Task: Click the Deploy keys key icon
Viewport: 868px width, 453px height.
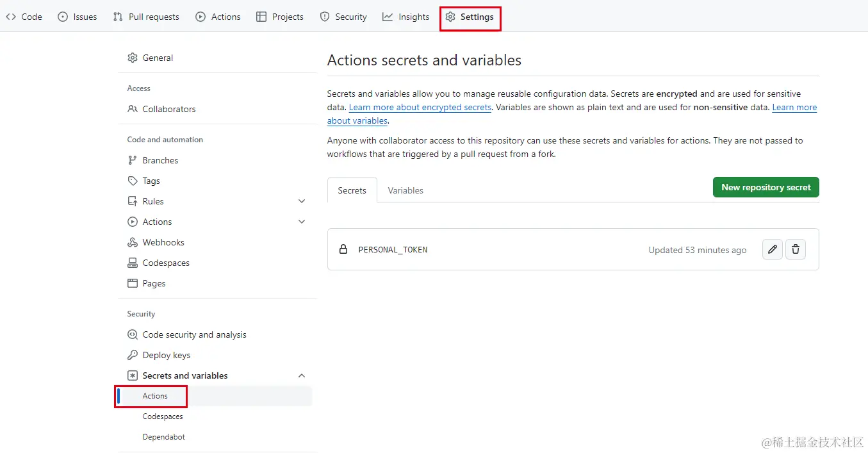Action: [133, 355]
